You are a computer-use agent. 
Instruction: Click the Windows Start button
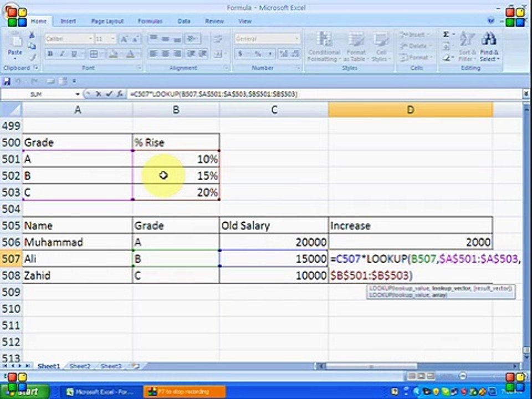pyautogui.click(x=25, y=392)
